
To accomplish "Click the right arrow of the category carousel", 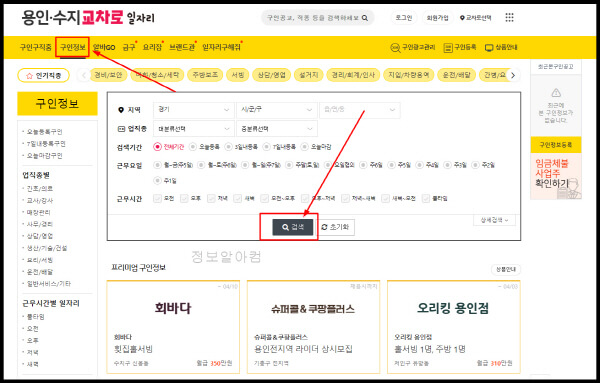I will pyautogui.click(x=513, y=75).
